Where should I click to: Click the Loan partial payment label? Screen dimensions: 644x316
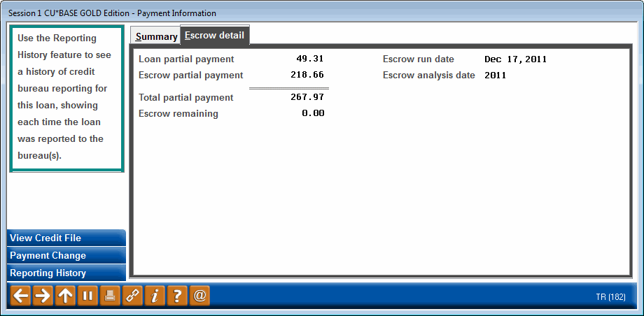[186, 59]
